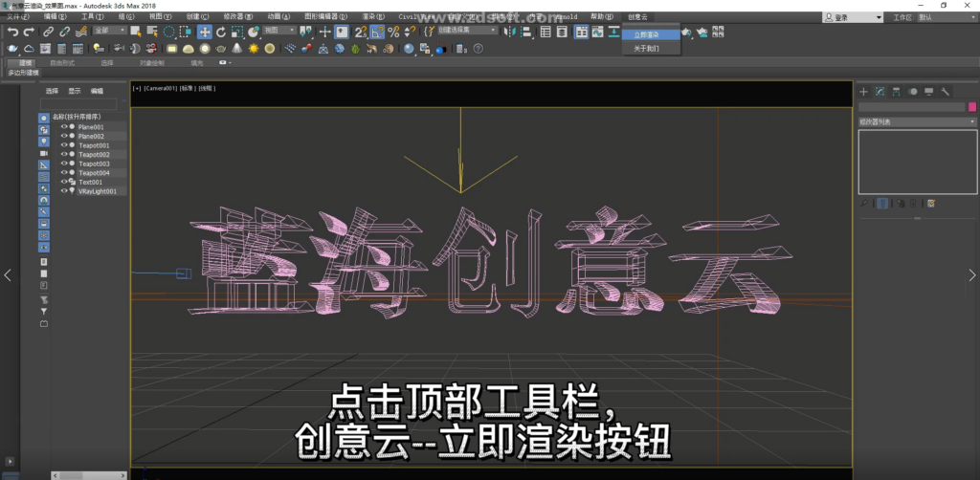Viewport: 980px width, 480px height.
Task: Hide Text001 using its eye icon
Action: [64, 182]
